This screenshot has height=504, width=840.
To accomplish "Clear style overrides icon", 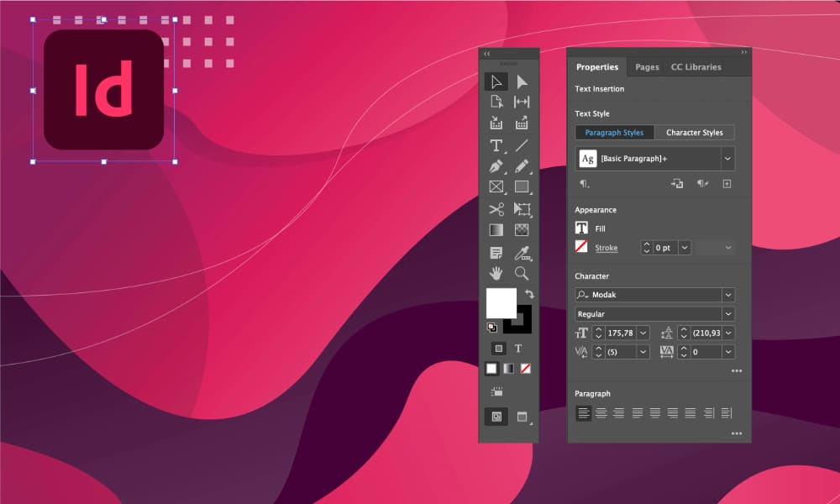I will [x=702, y=184].
